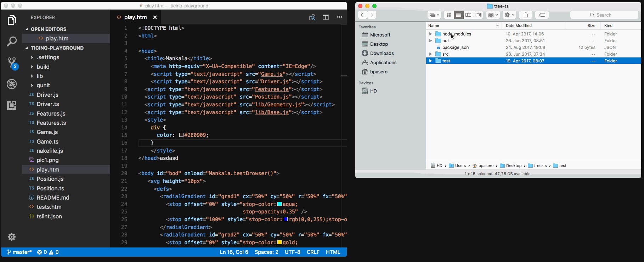Image resolution: width=644 pixels, height=262 pixels.
Task: Open tslint.json in the Explorer
Action: pos(49,216)
